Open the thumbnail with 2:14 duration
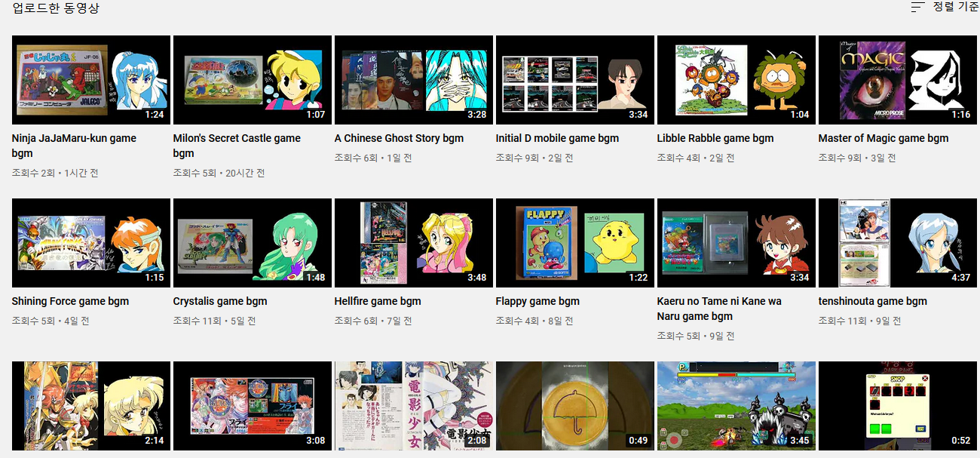This screenshot has width=980, height=458. click(91, 406)
